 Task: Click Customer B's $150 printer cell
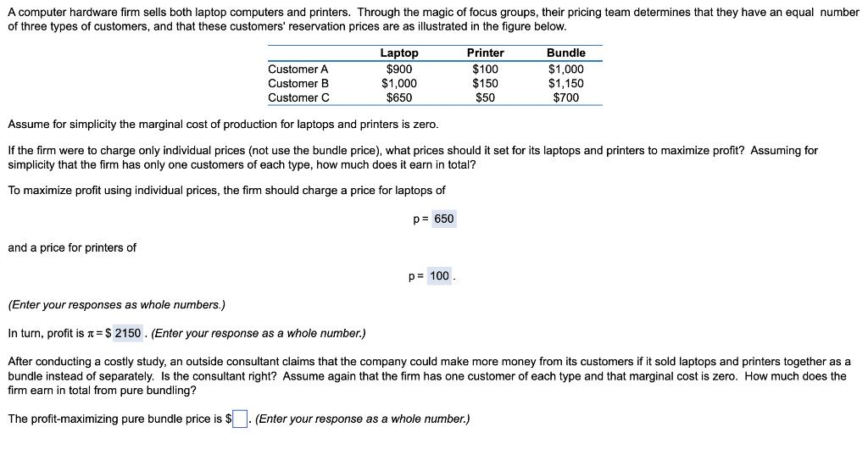[485, 83]
